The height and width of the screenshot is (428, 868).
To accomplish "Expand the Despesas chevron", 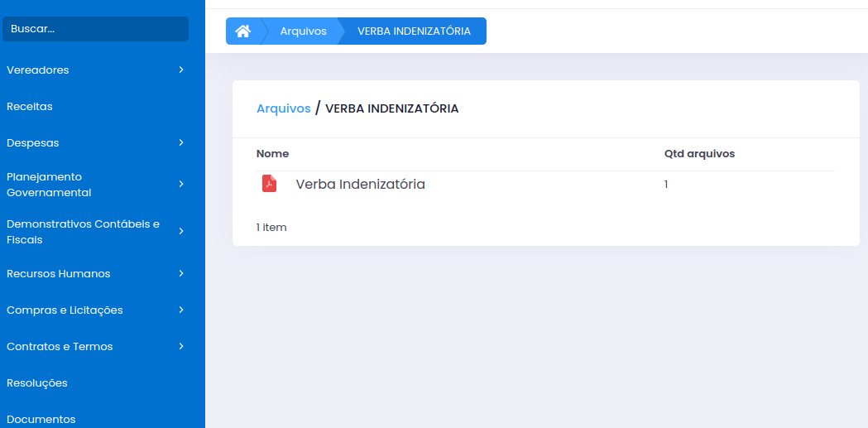I will 180,142.
